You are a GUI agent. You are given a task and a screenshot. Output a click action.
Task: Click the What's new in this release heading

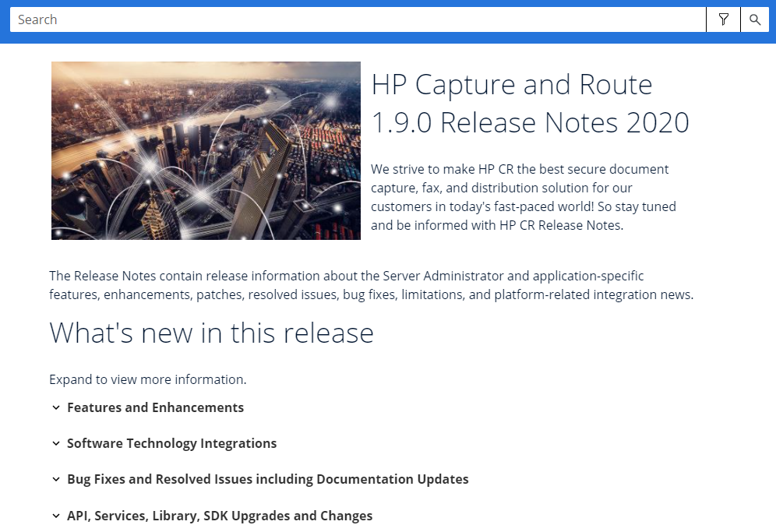pyautogui.click(x=211, y=333)
